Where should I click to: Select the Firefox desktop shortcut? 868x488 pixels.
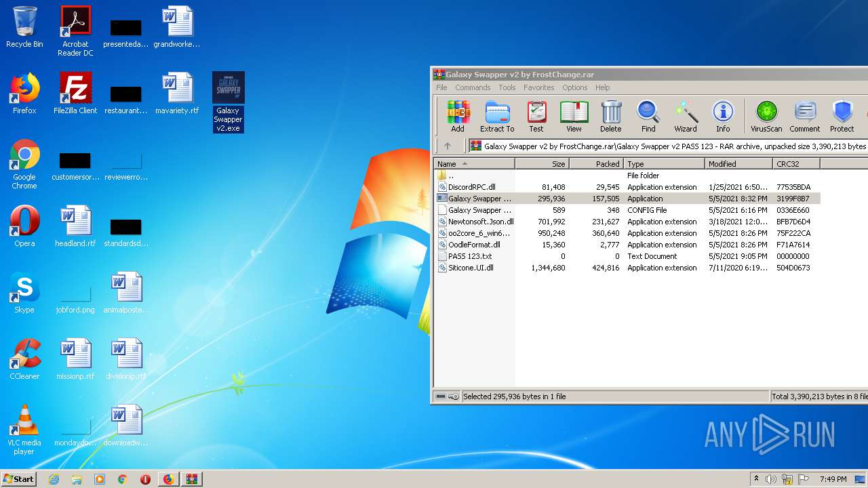tap(24, 94)
